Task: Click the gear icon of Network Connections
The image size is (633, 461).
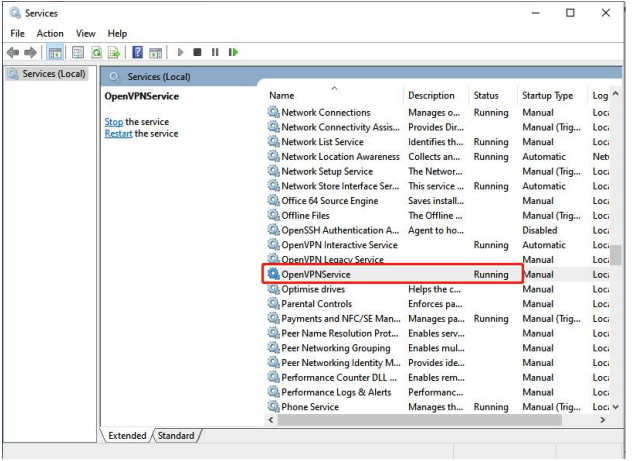Action: (273, 112)
